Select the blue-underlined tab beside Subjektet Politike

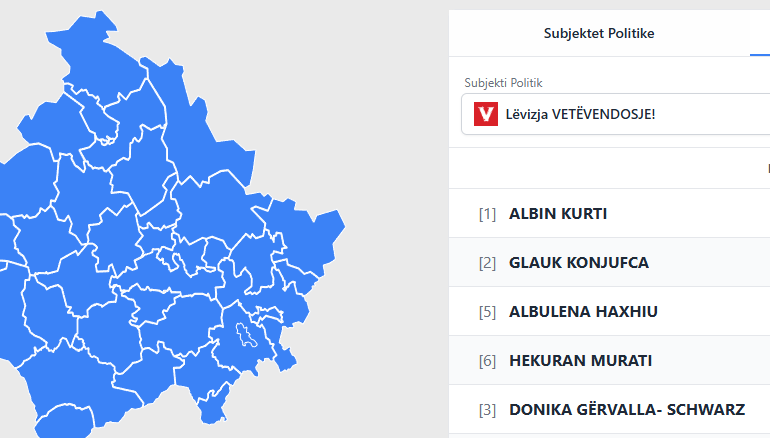(x=760, y=34)
